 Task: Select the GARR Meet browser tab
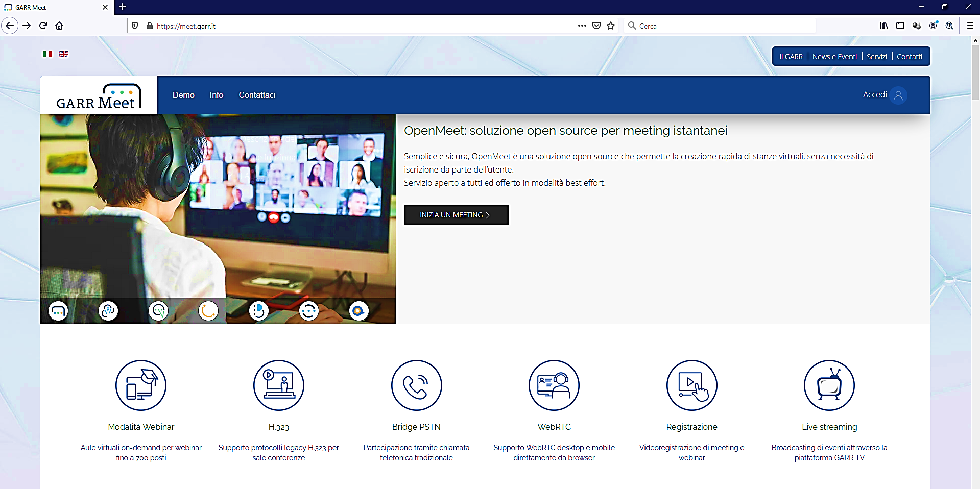(56, 7)
